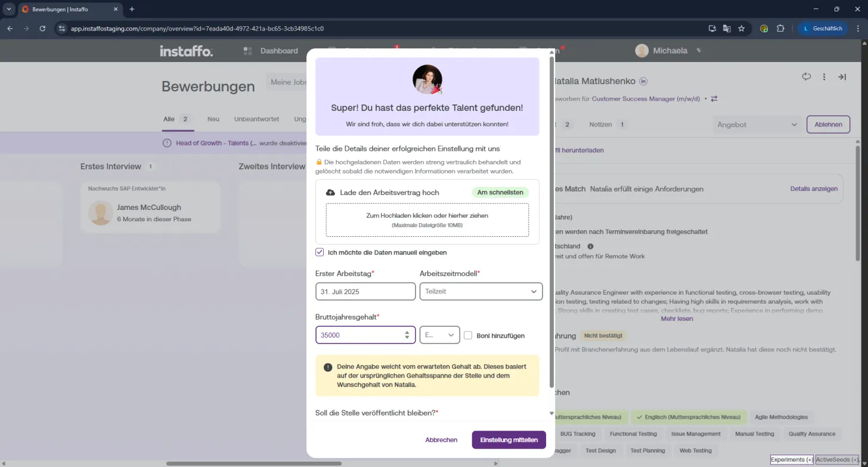Viewport: 868px width, 467px height.
Task: Open the three-dots menu in candidate panel
Action: 824,77
